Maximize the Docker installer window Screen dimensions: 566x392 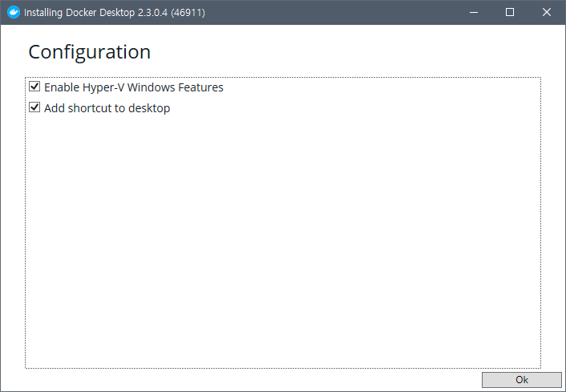(510, 12)
